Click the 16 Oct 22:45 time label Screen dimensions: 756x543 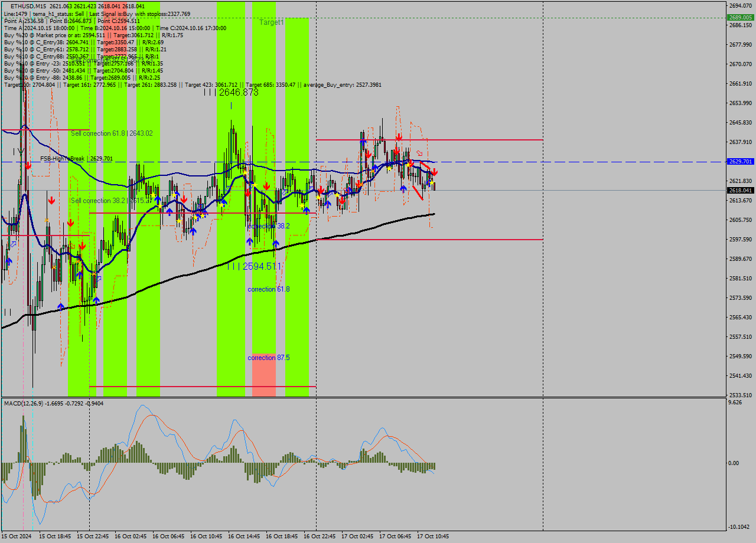click(x=320, y=537)
